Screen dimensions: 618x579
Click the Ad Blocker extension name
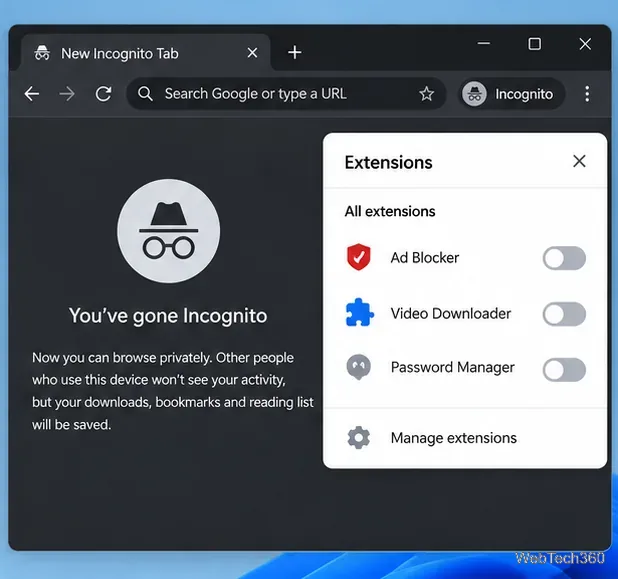pos(425,258)
